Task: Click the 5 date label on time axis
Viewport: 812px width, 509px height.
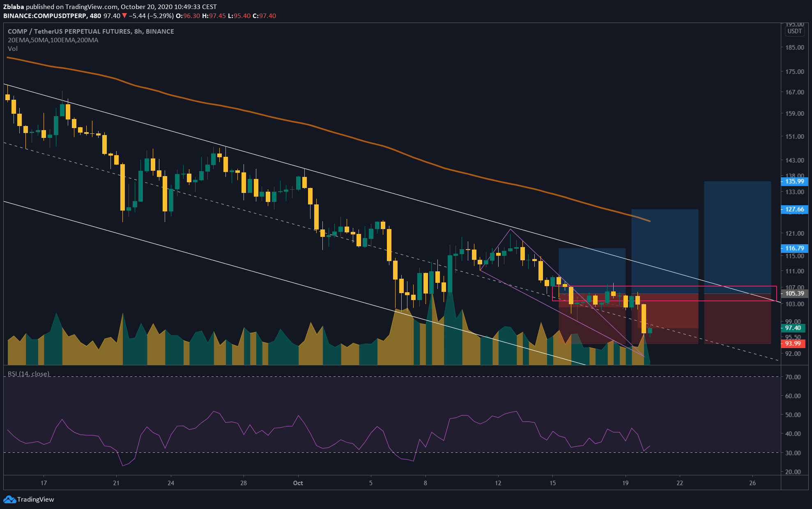Action: click(x=370, y=483)
